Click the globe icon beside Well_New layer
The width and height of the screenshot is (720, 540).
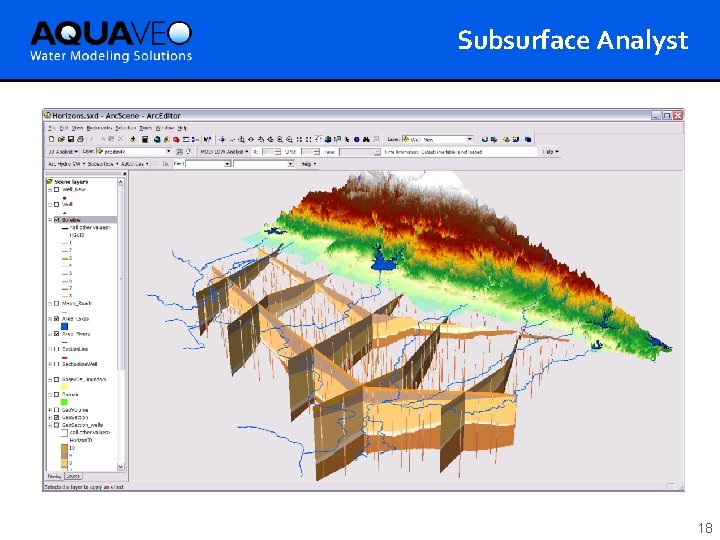click(x=485, y=139)
